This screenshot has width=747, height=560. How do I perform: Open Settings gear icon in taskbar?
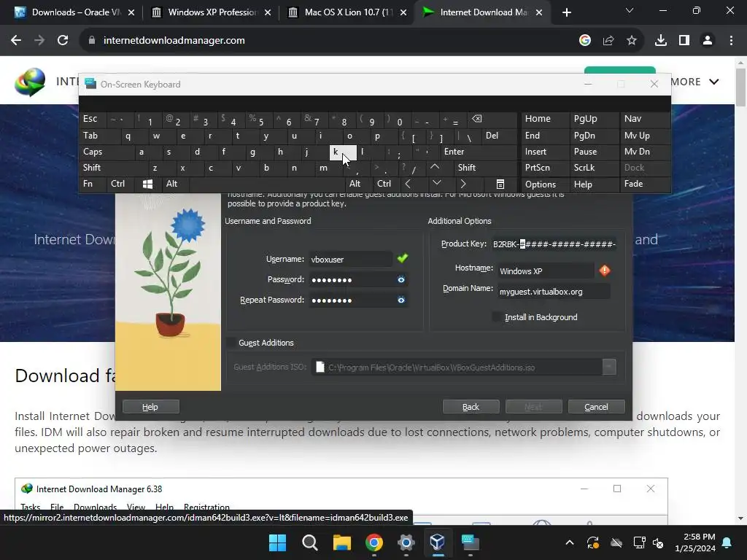coord(406,542)
